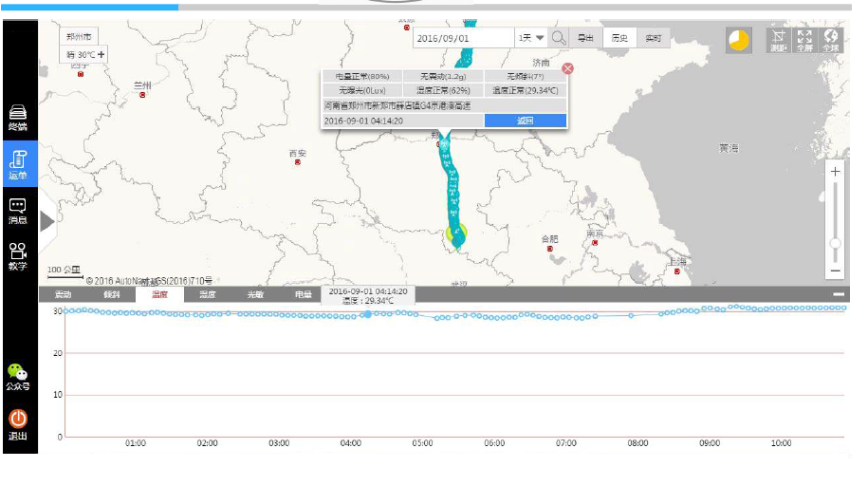Click the chart tooltip 温度: 29.34℃
This screenshot has width=868, height=486.
pyautogui.click(x=368, y=300)
